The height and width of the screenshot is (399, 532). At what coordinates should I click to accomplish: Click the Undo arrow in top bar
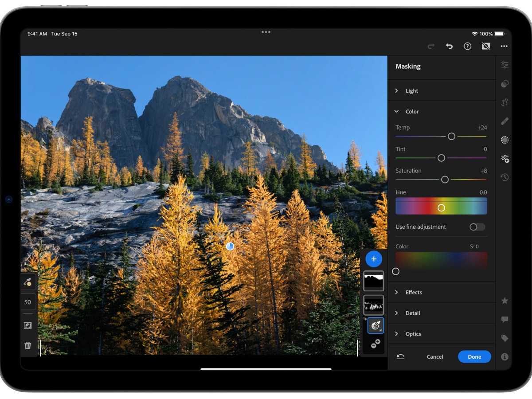(449, 46)
